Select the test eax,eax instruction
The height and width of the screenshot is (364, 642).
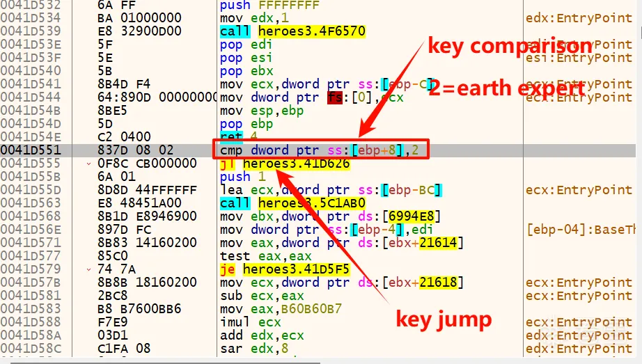click(260, 256)
